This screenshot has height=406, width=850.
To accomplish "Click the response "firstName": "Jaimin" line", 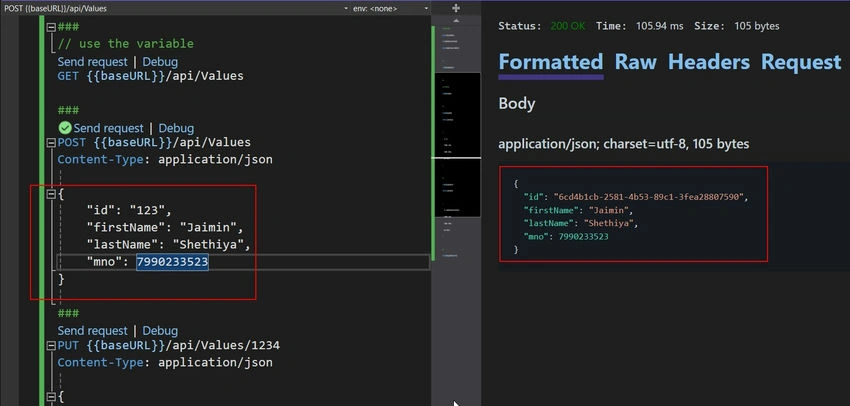I will coord(578,210).
